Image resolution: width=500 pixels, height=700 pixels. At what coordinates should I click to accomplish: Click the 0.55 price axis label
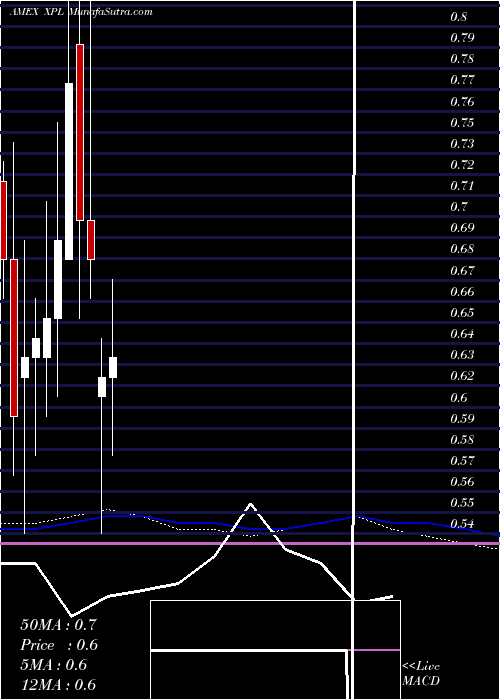click(x=462, y=504)
